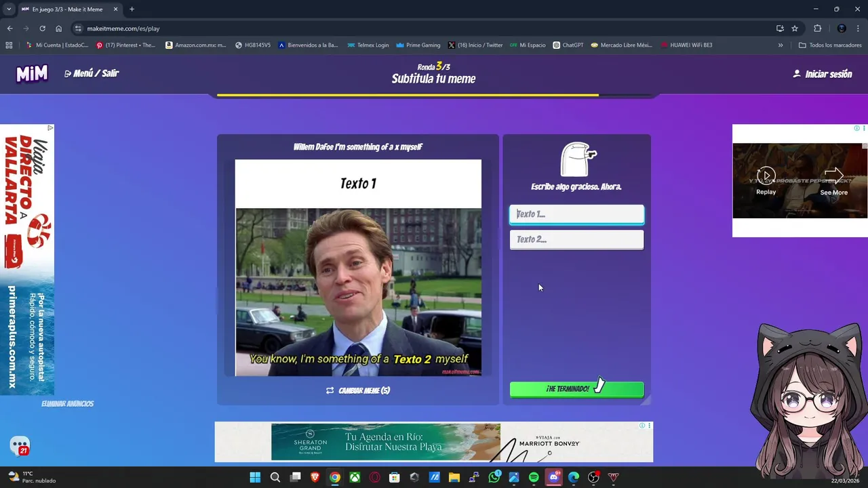Image resolution: width=868 pixels, height=488 pixels.
Task: Open Menú / Salir
Action: click(x=92, y=73)
